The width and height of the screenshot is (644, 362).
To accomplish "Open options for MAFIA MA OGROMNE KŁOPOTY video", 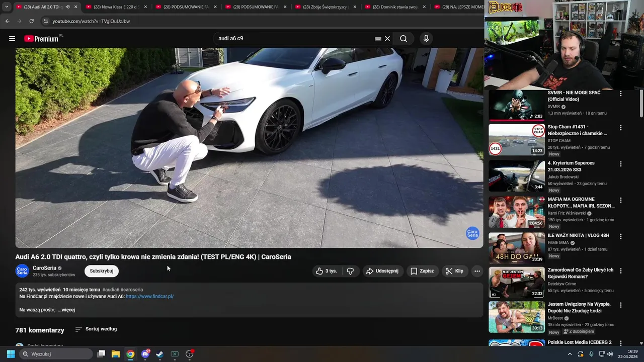I will point(620,200).
